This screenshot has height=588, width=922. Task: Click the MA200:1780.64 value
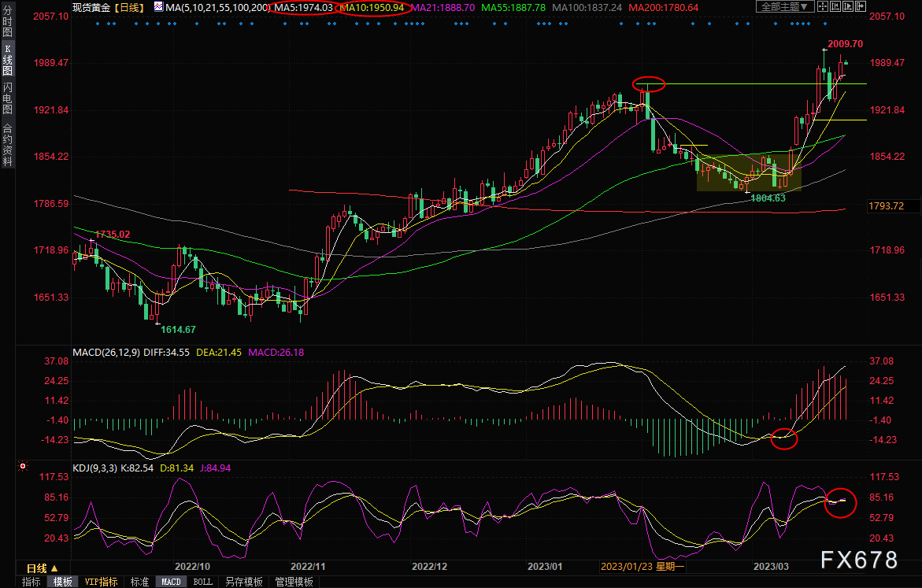663,8
